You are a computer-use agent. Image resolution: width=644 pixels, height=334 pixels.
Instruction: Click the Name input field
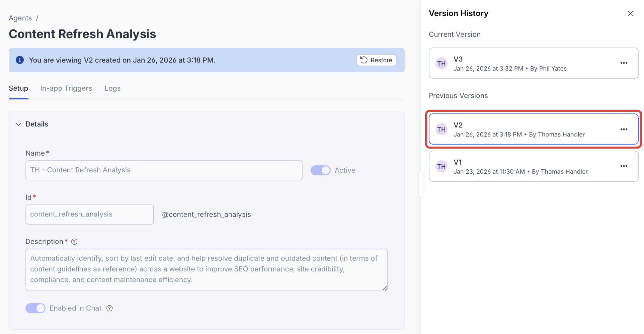[x=164, y=170]
